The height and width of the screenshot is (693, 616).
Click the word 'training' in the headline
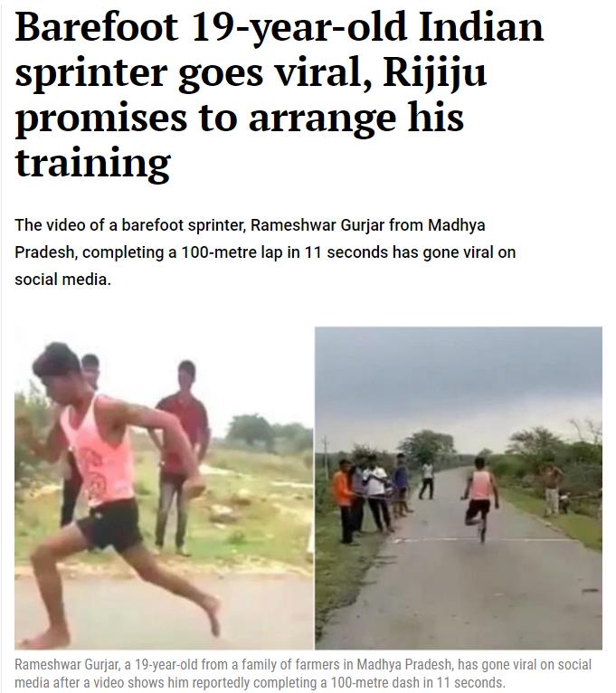(x=93, y=165)
